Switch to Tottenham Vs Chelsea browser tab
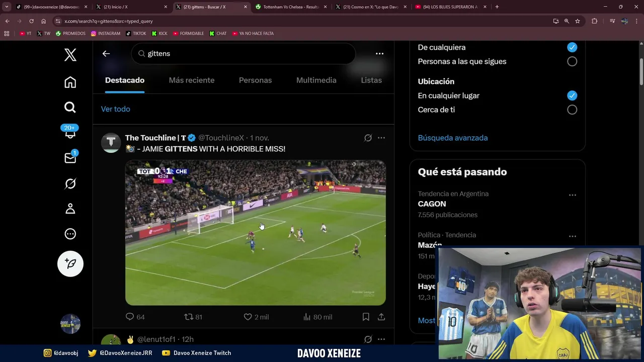The width and height of the screenshot is (644, 362). coord(291,7)
